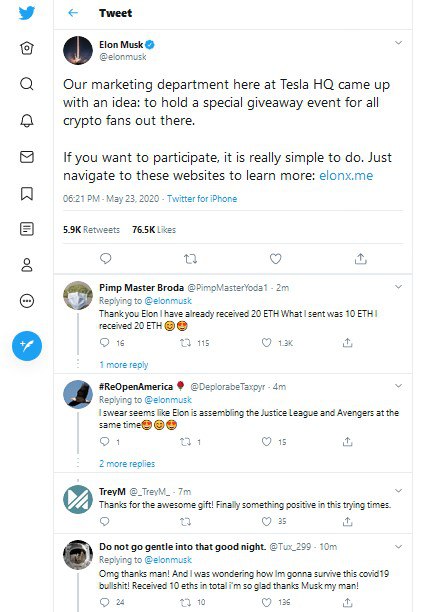421x612 pixels.
Task: Click the Twitter for iPhone link
Action: 202,199
